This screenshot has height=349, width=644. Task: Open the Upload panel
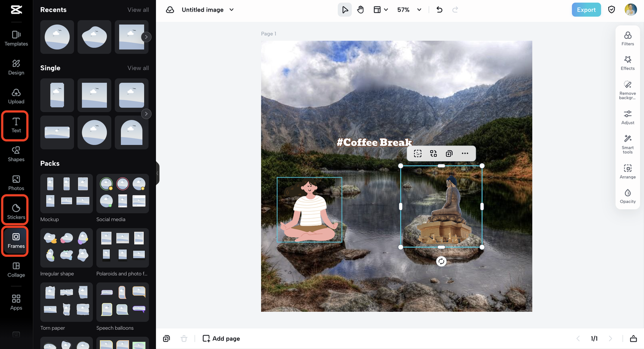tap(16, 96)
